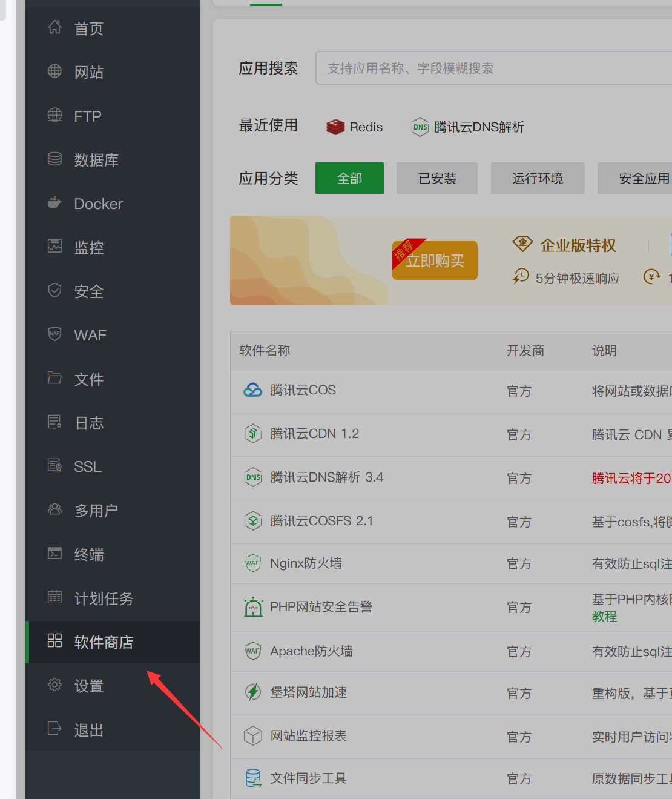
Task: Click the 文件同步工具 database sync icon
Action: tap(253, 778)
